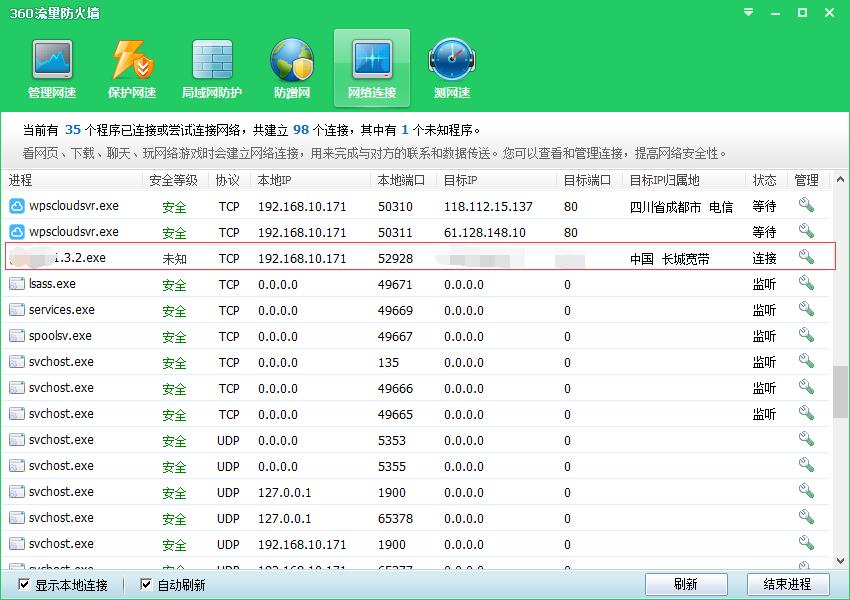Select lsass.exe process icon
This screenshot has width=850, height=600.
(17, 283)
